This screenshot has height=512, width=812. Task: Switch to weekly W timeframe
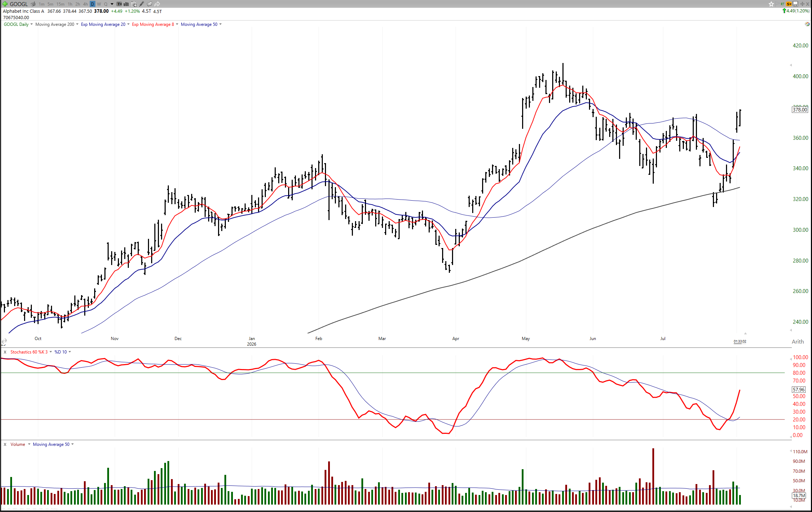99,4
